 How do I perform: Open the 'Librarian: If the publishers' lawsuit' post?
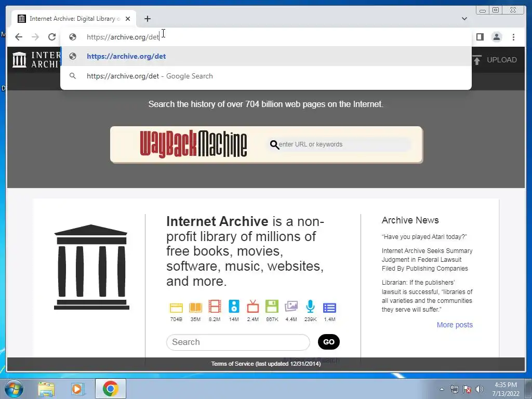[x=427, y=296]
